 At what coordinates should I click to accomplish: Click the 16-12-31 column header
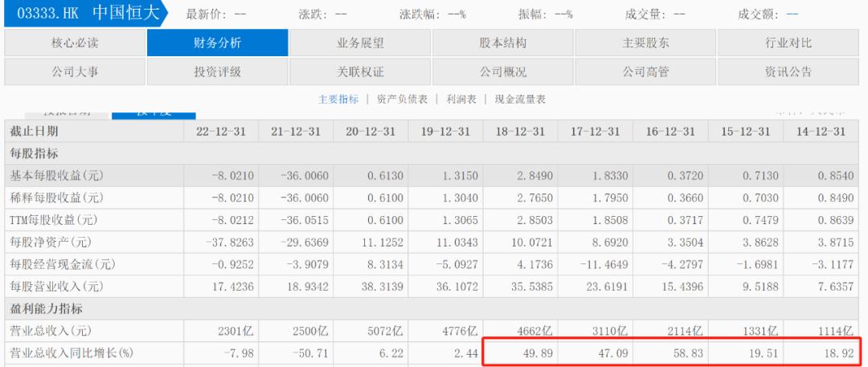click(x=670, y=132)
